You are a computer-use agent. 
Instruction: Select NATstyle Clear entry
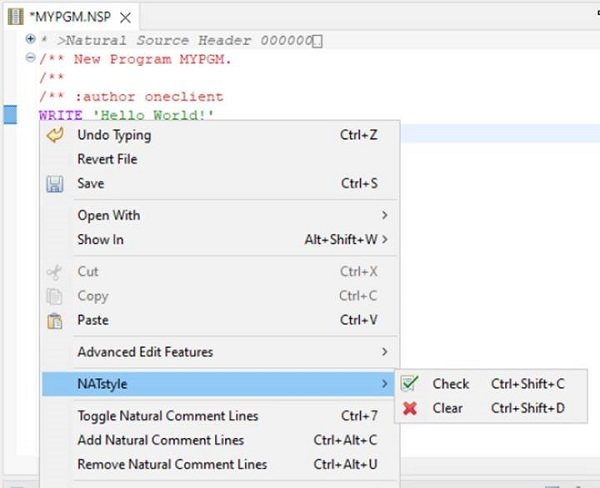[491, 408]
